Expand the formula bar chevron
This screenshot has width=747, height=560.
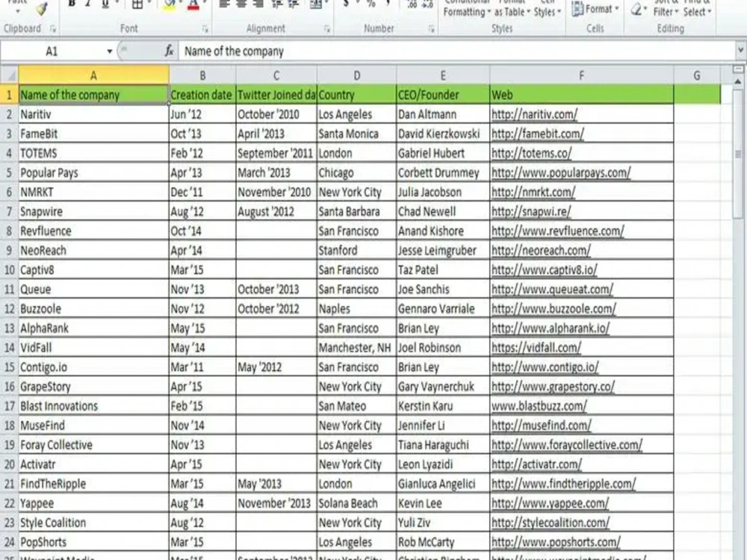point(740,49)
